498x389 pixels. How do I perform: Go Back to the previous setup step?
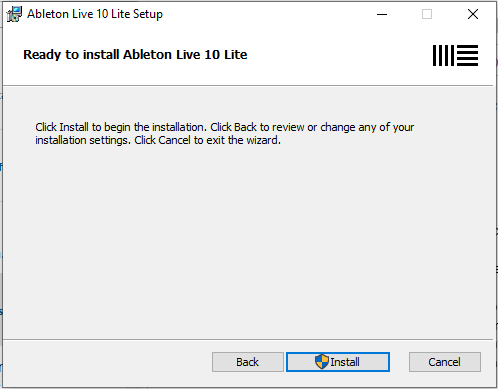(248, 362)
